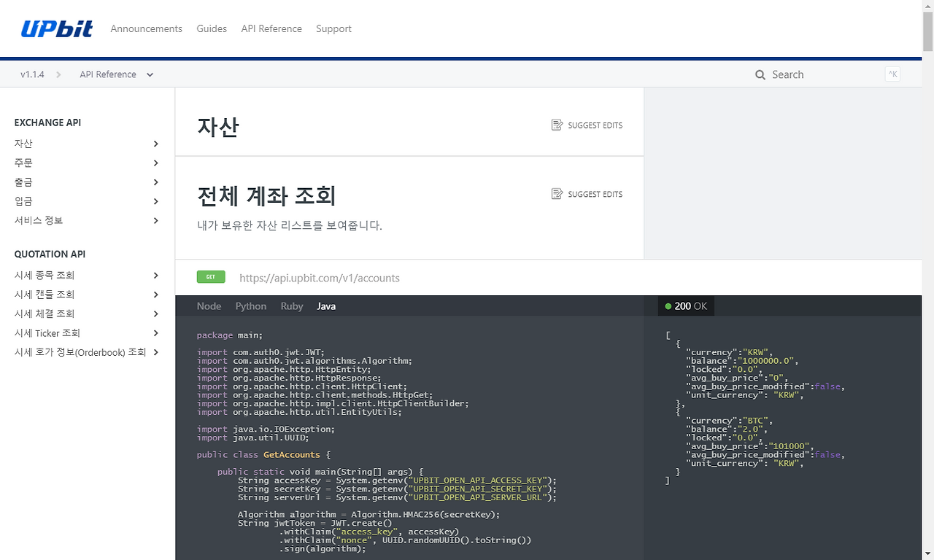
Task: Click the pencil icon beside 전체 계좌 조회
Action: [x=557, y=194]
